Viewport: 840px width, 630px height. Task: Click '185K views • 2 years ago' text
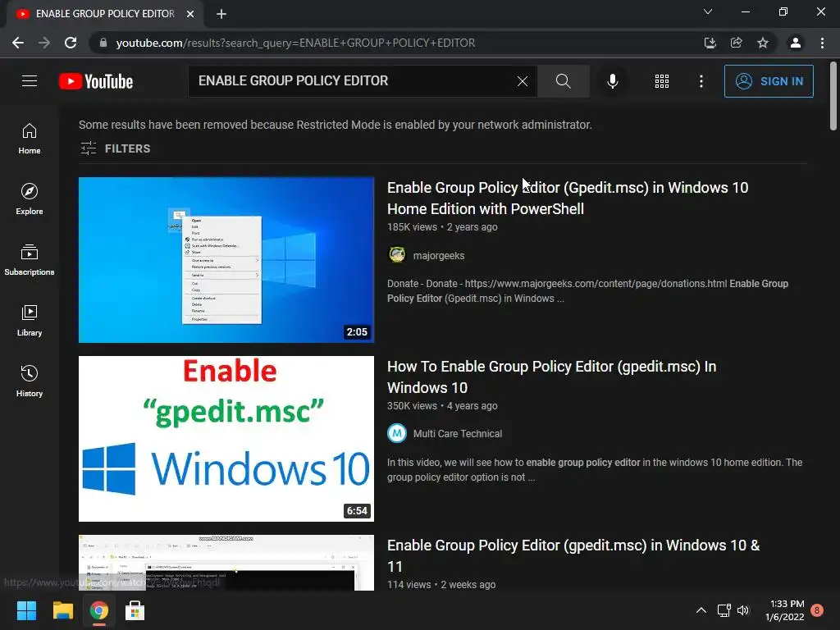442,227
